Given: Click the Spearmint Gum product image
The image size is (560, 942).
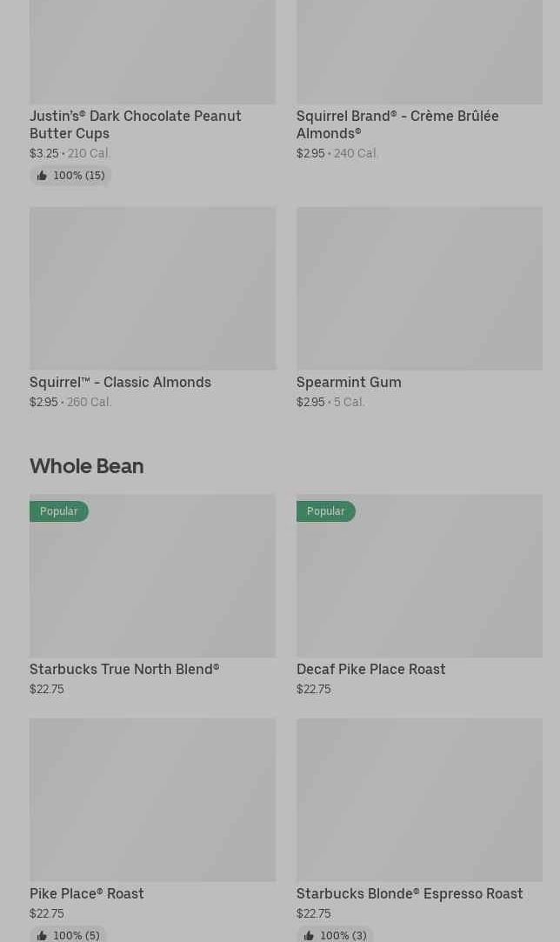Looking at the screenshot, I should [419, 288].
